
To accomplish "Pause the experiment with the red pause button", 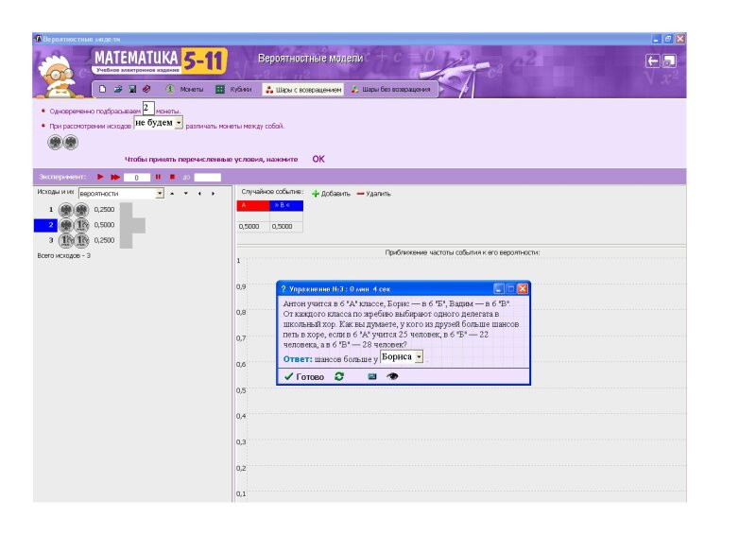I will 158,177.
